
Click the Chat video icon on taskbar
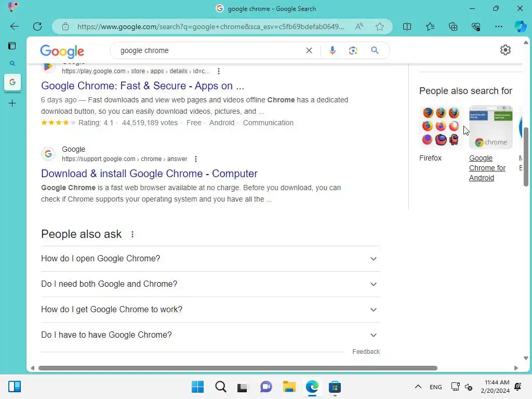[266, 387]
